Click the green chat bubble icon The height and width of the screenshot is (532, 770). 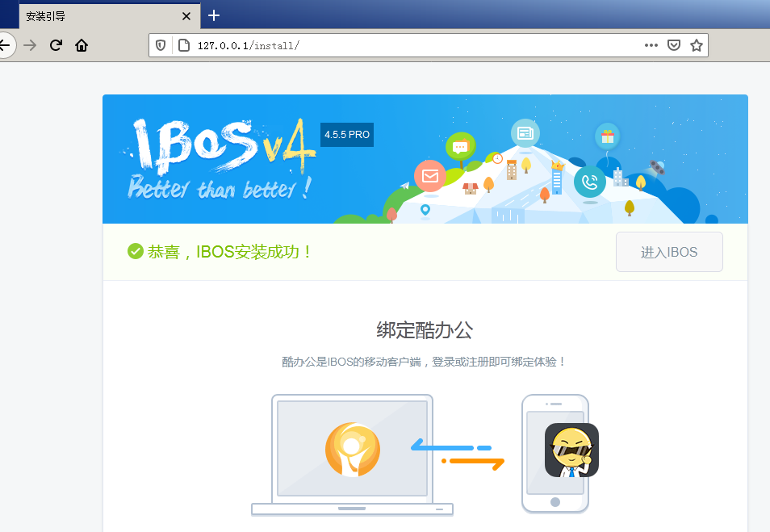460,146
